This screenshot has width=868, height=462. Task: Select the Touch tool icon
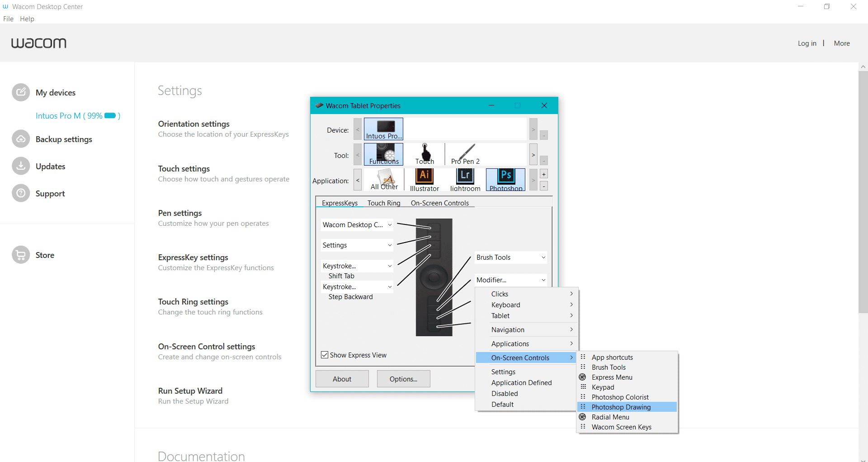click(x=425, y=155)
